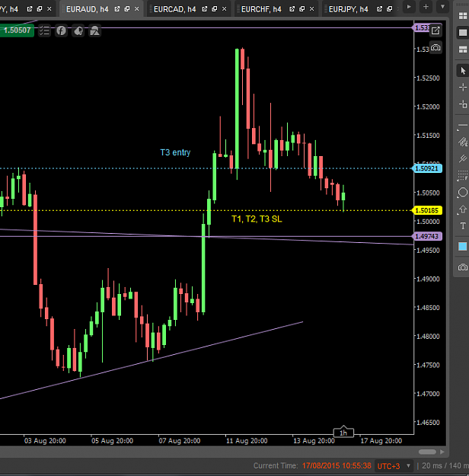Click the 'T3 entry' text annotation
The width and height of the screenshot is (469, 476).
(x=175, y=152)
